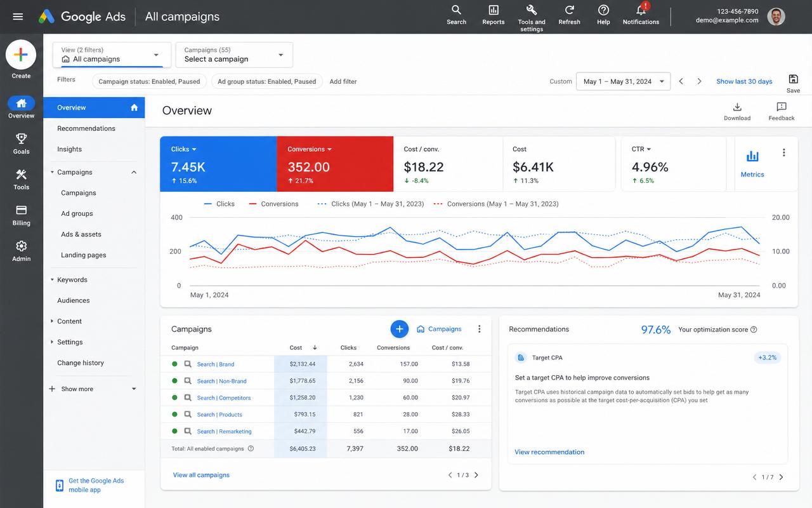Open Tools and settings wrench icon

532,10
